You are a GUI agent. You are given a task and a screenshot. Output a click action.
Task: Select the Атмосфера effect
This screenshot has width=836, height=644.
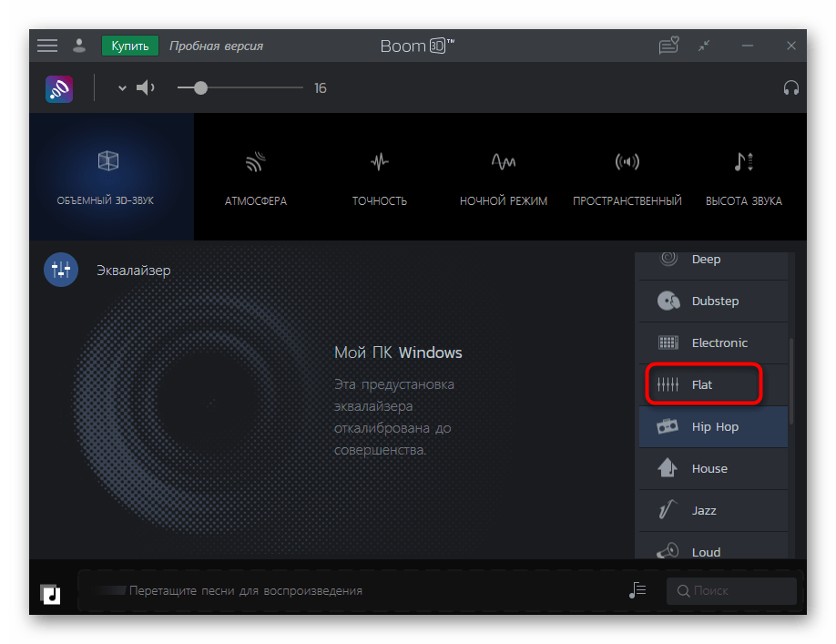[x=256, y=177]
